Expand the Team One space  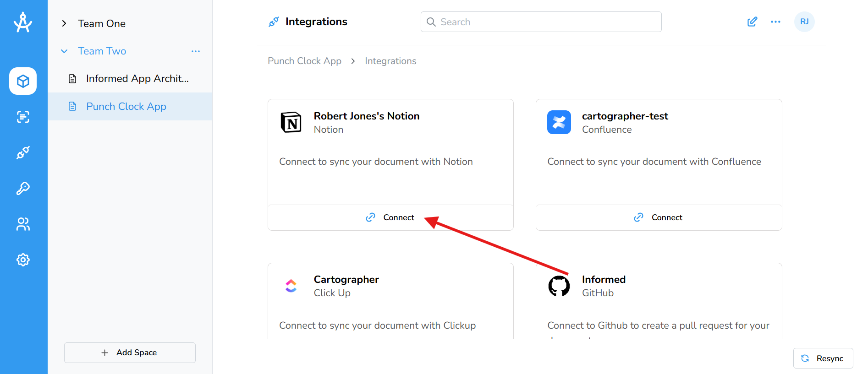click(x=64, y=23)
